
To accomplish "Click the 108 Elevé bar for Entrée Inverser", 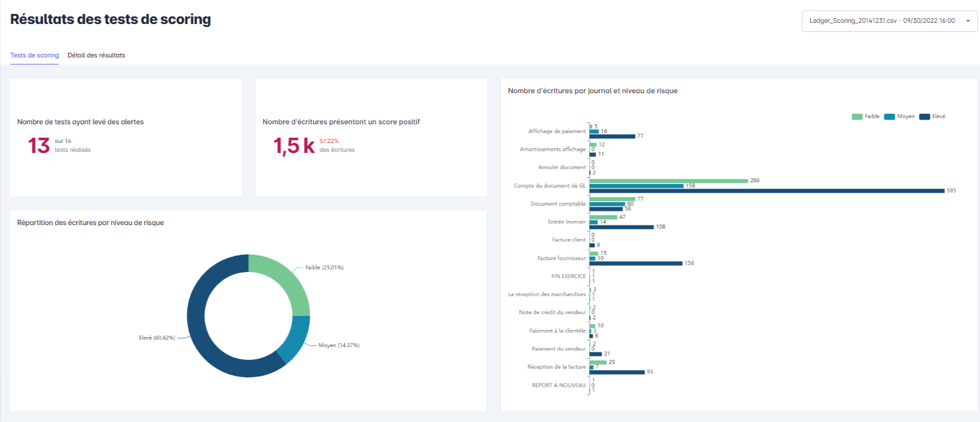I will (x=622, y=227).
